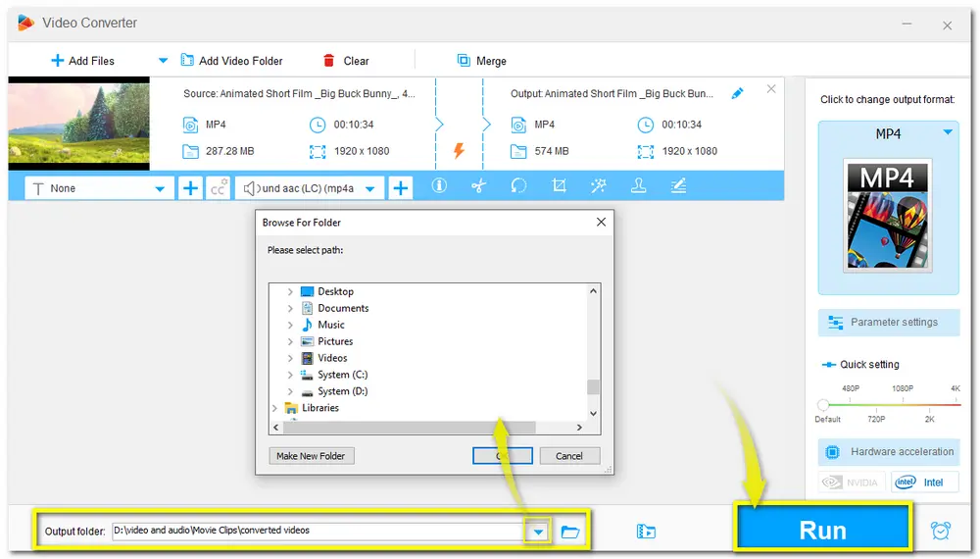The height and width of the screenshot is (559, 980).
Task: Click the Video Converter app logo
Action: [25, 23]
